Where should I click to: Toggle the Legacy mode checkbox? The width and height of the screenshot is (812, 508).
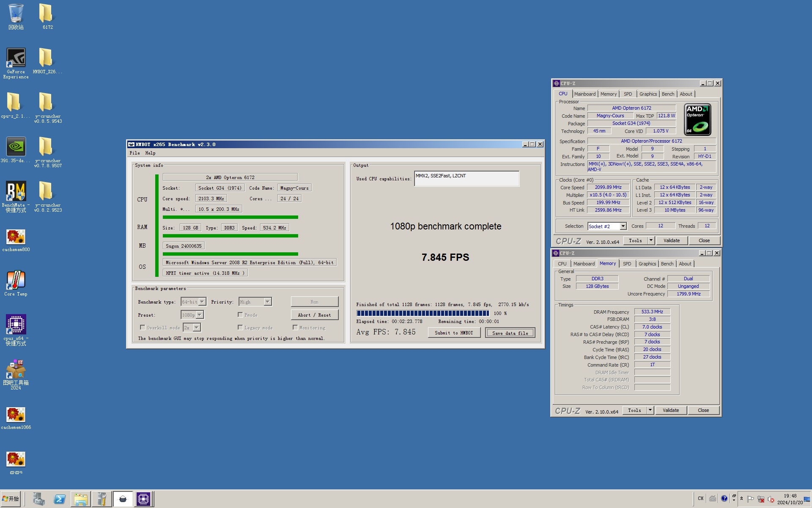point(240,327)
